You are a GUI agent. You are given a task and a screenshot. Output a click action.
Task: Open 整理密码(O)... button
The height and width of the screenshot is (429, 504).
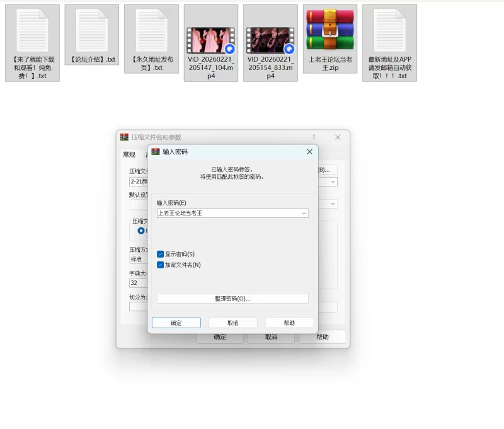[x=232, y=299]
